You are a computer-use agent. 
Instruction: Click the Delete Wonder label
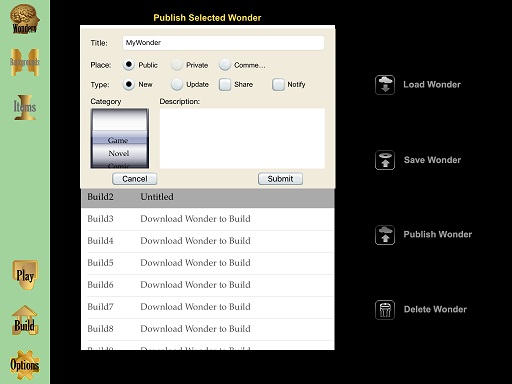pyautogui.click(x=435, y=309)
